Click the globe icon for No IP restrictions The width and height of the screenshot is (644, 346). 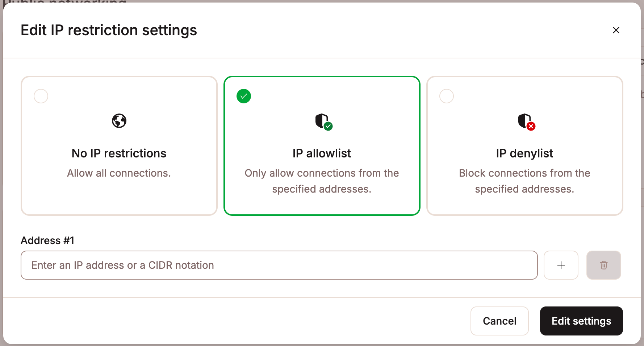(119, 121)
